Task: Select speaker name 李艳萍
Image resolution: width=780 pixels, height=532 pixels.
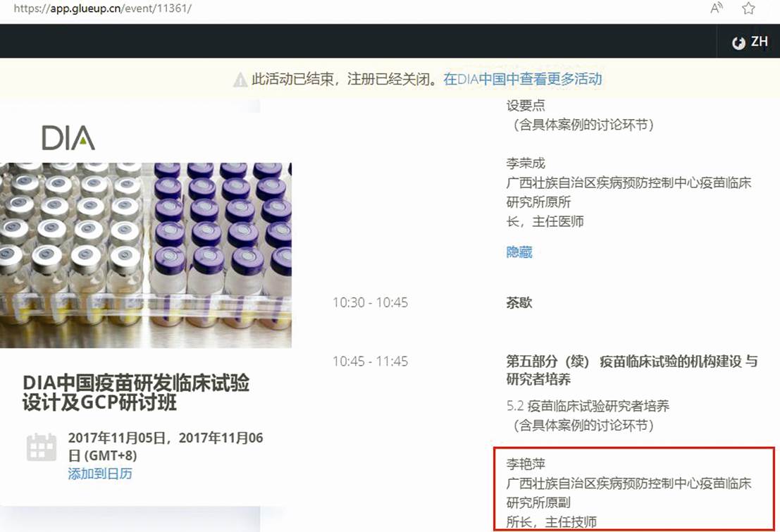Action: pos(526,464)
